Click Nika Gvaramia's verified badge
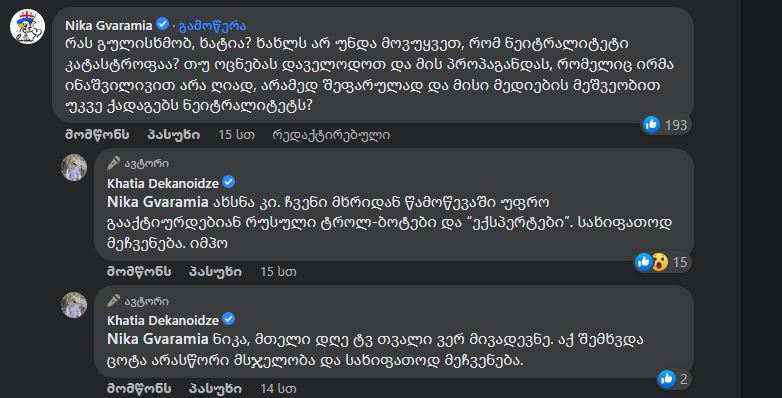This screenshot has width=782, height=398. pos(162,24)
